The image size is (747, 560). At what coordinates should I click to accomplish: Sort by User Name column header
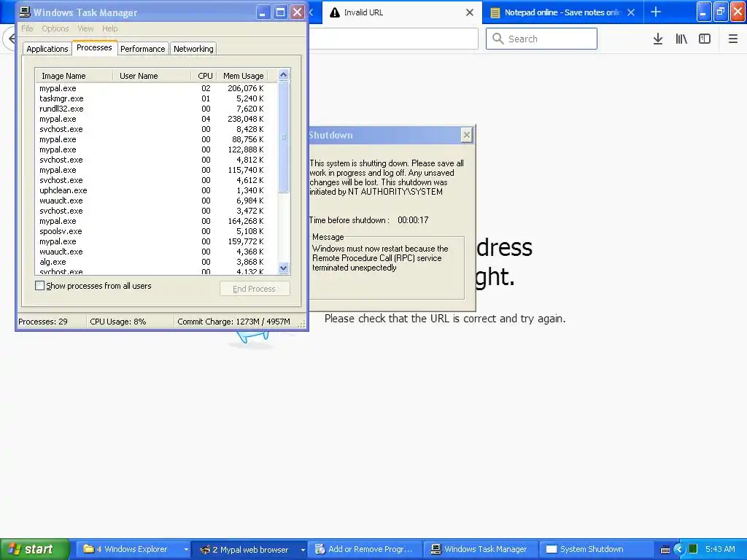click(x=152, y=76)
